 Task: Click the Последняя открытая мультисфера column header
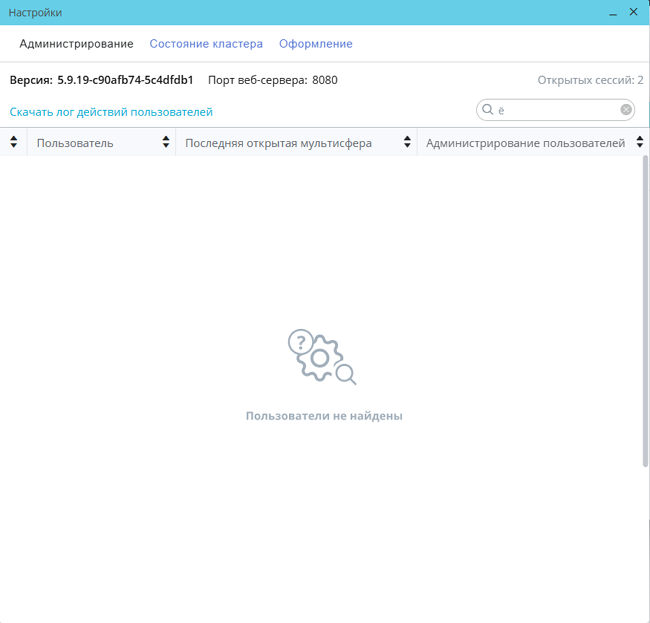pyautogui.click(x=278, y=143)
